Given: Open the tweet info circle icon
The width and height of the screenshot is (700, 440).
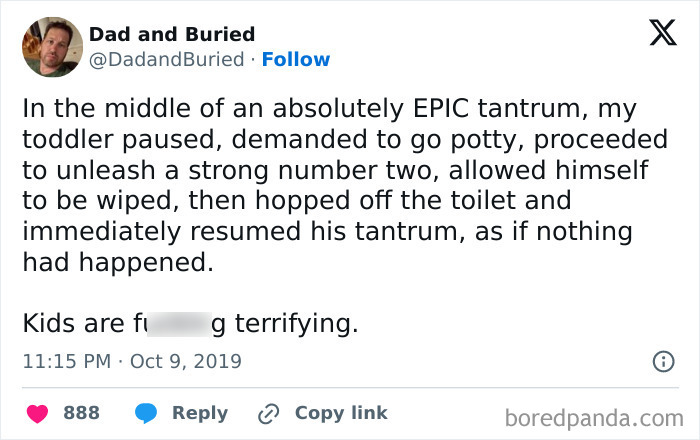Looking at the screenshot, I should click(x=661, y=362).
